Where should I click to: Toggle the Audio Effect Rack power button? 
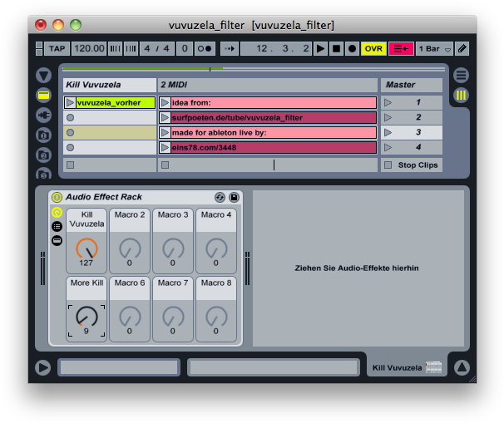(57, 197)
